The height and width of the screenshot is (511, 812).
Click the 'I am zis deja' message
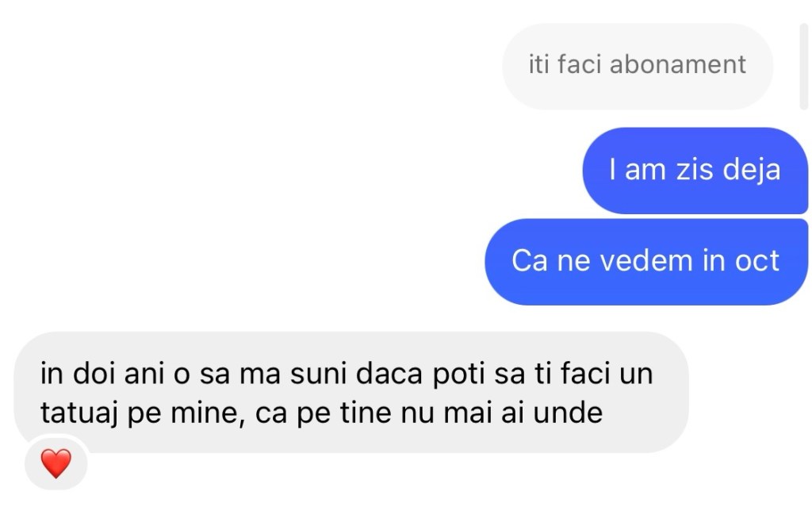[x=695, y=170]
